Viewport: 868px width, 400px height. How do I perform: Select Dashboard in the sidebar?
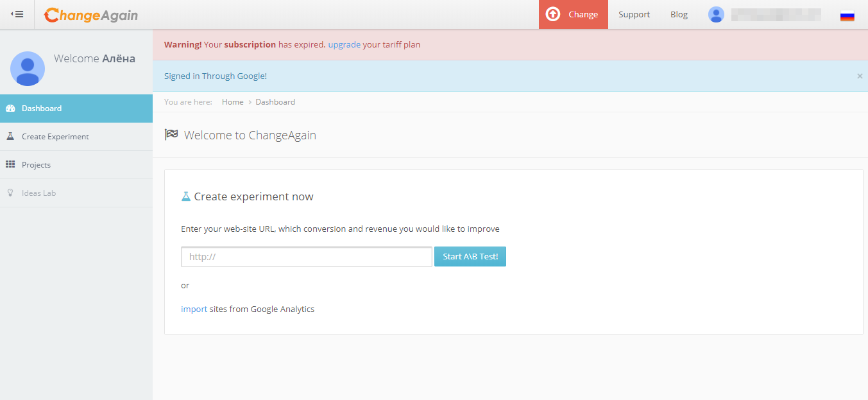coord(76,109)
